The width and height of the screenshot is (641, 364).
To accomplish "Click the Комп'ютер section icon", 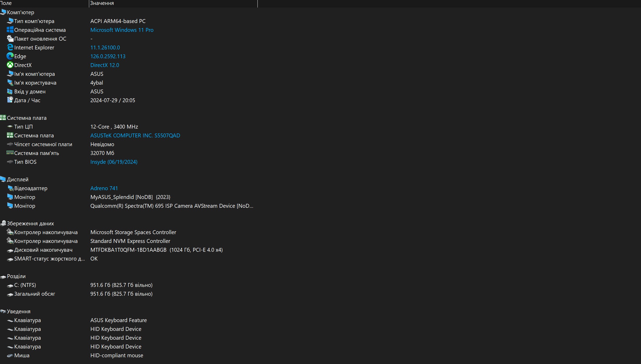I will coord(3,12).
